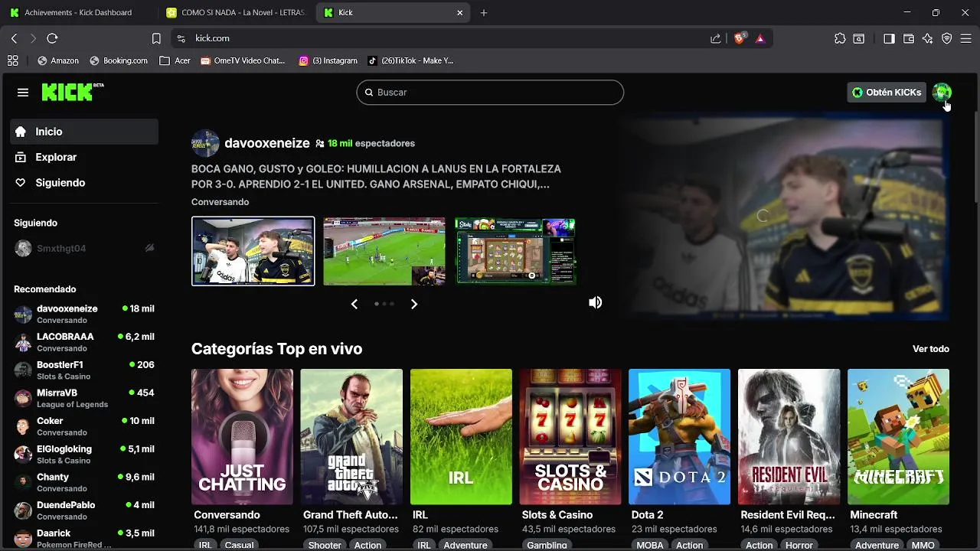
Task: Open recommended channel ElGlogloking
Action: [x=84, y=455]
